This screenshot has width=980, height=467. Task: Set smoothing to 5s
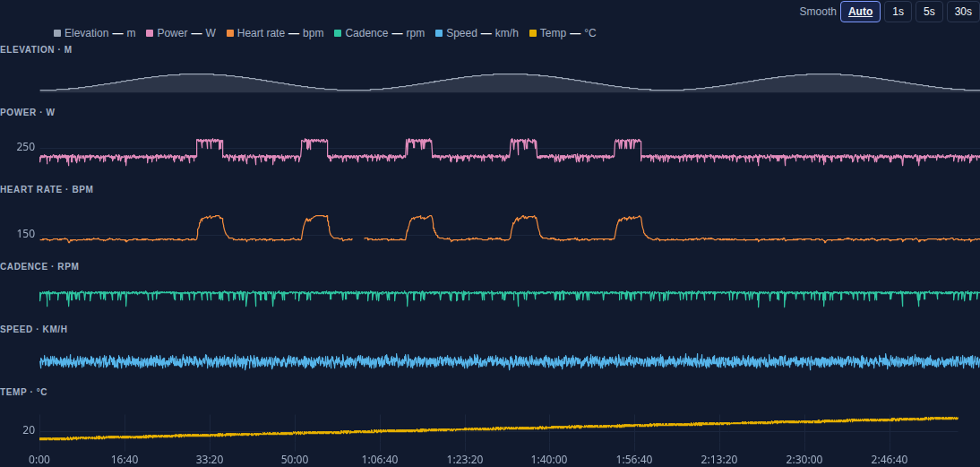929,12
